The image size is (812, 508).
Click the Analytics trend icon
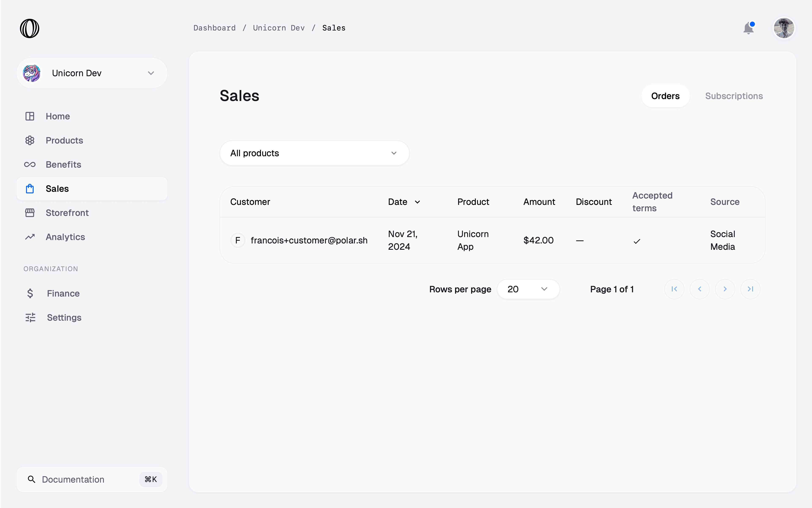click(30, 237)
